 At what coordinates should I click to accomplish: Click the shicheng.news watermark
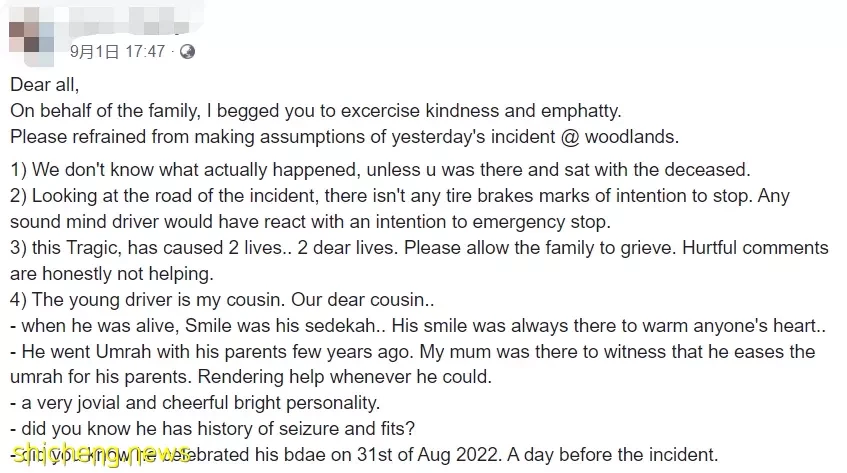(100, 454)
